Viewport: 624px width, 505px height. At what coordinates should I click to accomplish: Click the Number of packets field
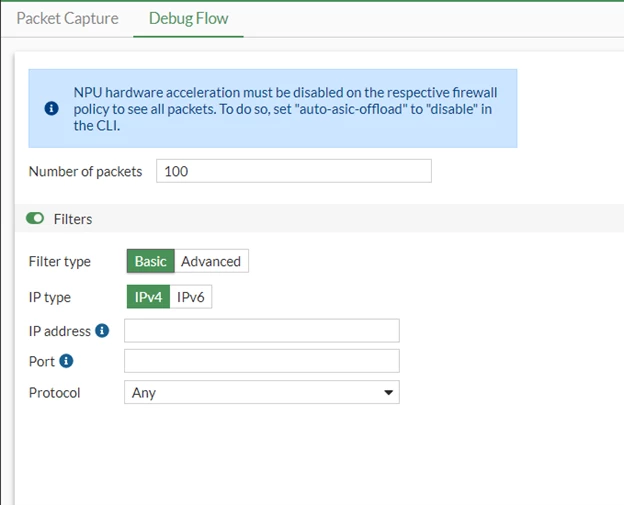pyautogui.click(x=294, y=171)
